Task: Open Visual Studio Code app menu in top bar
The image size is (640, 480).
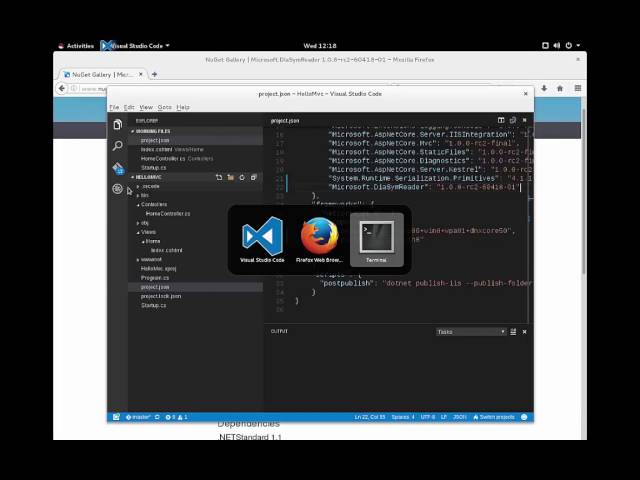Action: (135, 45)
